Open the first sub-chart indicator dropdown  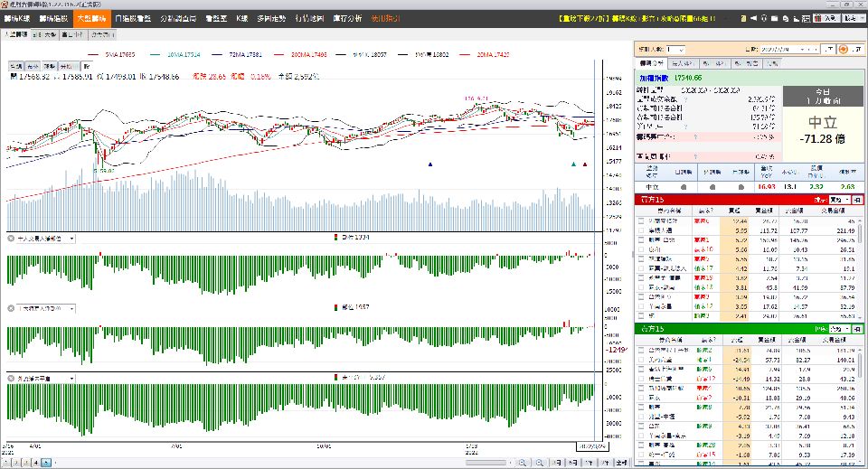[71, 239]
